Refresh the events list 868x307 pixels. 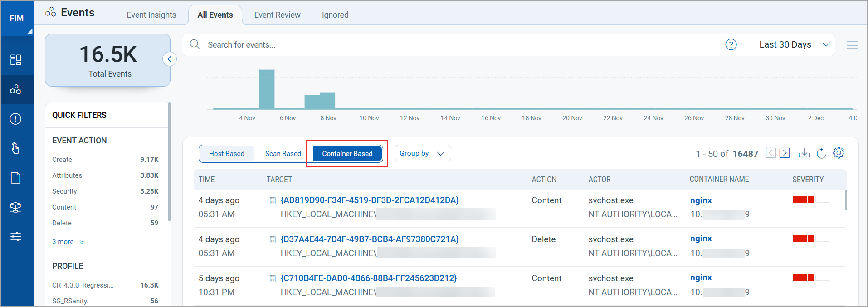(x=822, y=153)
